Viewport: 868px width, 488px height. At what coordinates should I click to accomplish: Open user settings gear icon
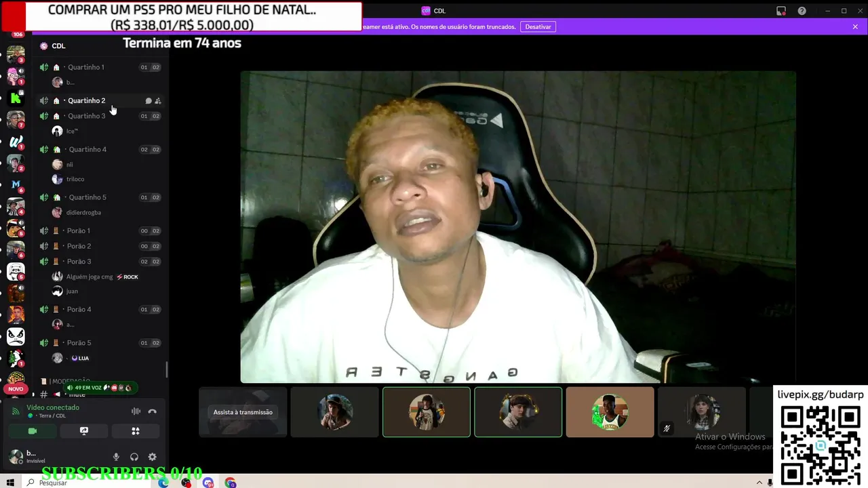click(153, 457)
